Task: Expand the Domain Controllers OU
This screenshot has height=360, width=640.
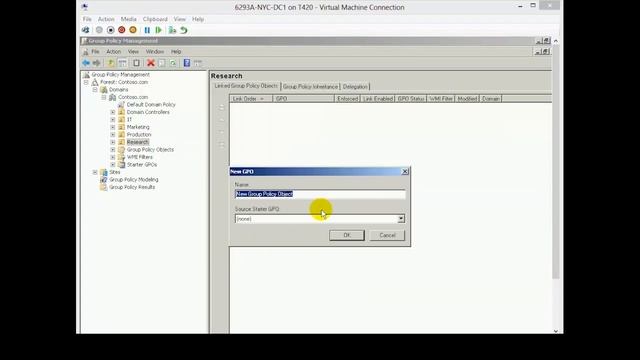Action: [x=113, y=112]
